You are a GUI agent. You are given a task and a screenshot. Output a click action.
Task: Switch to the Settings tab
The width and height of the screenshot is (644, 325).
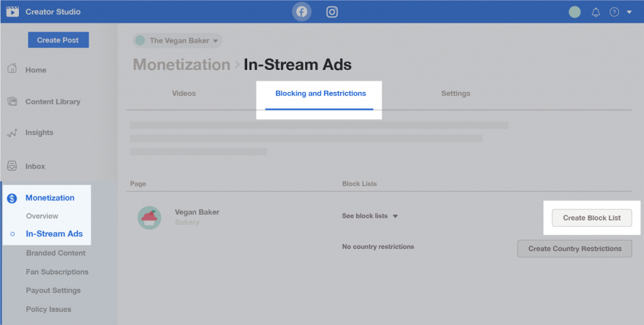pos(455,93)
